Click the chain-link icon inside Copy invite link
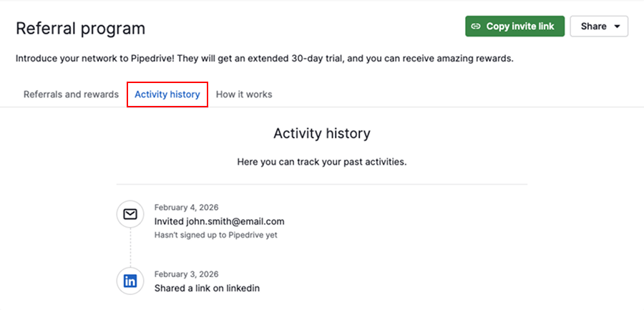 [476, 26]
